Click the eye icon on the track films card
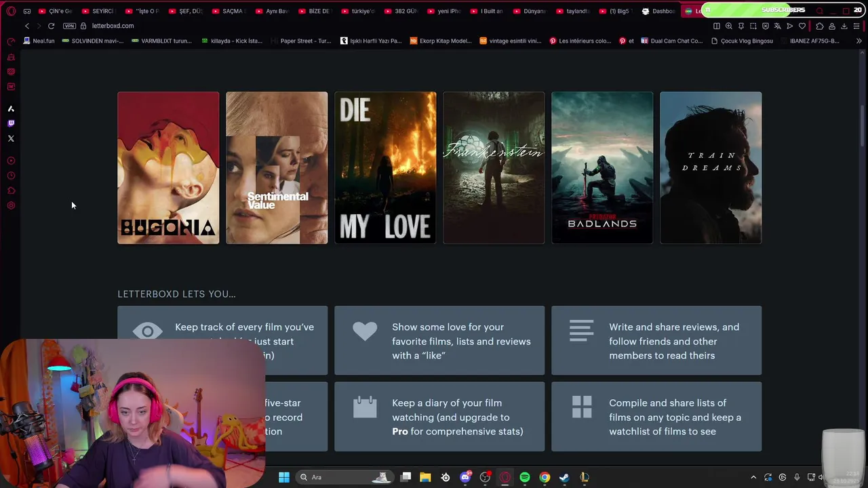The height and width of the screenshot is (488, 868). click(148, 331)
